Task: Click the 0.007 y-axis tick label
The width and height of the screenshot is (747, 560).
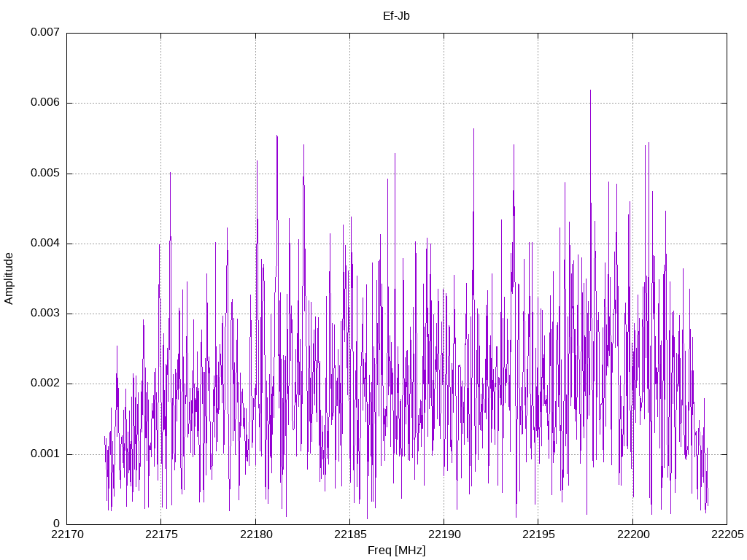Action: tap(45, 32)
